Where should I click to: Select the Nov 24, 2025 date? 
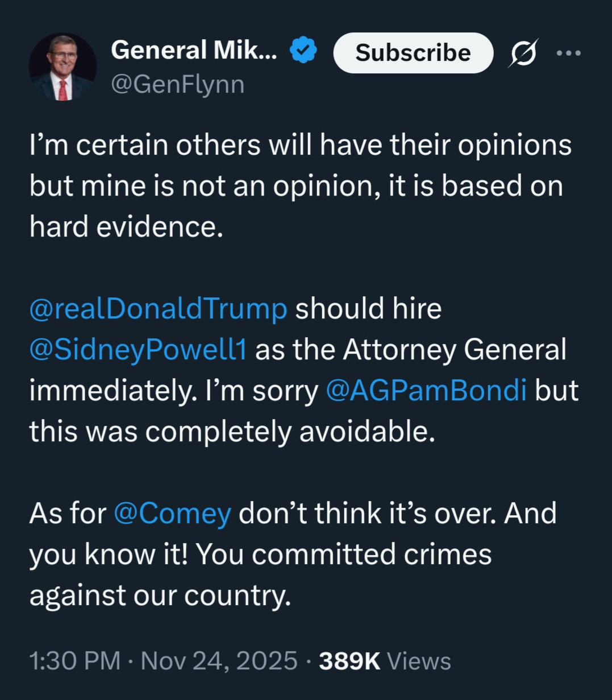(219, 661)
